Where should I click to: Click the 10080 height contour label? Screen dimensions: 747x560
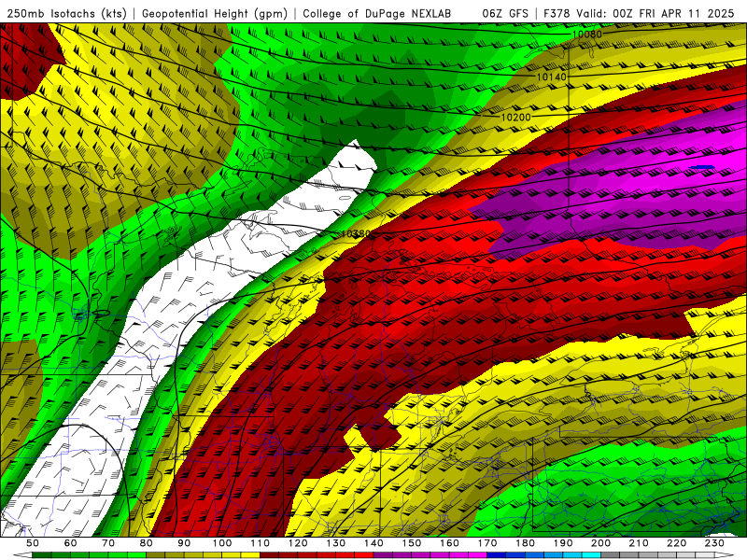pyautogui.click(x=586, y=35)
